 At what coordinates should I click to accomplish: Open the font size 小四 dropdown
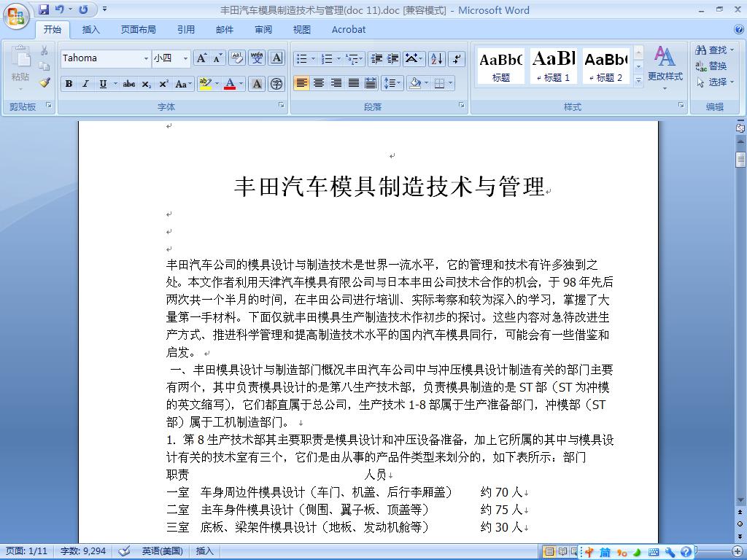point(185,58)
